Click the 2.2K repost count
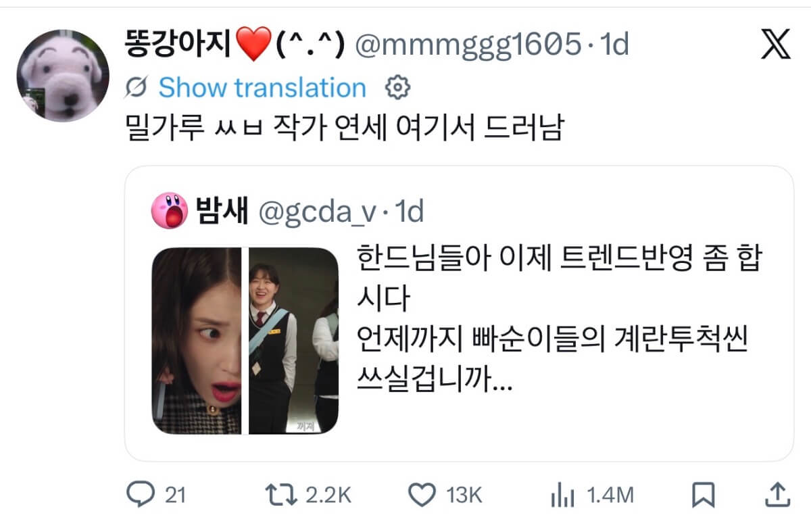The height and width of the screenshot is (532, 811). [x=328, y=496]
